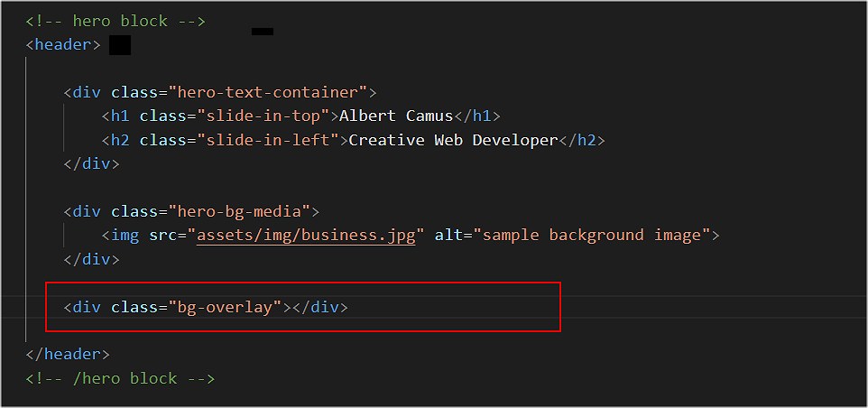Click the closing /h2 tag

(x=581, y=140)
